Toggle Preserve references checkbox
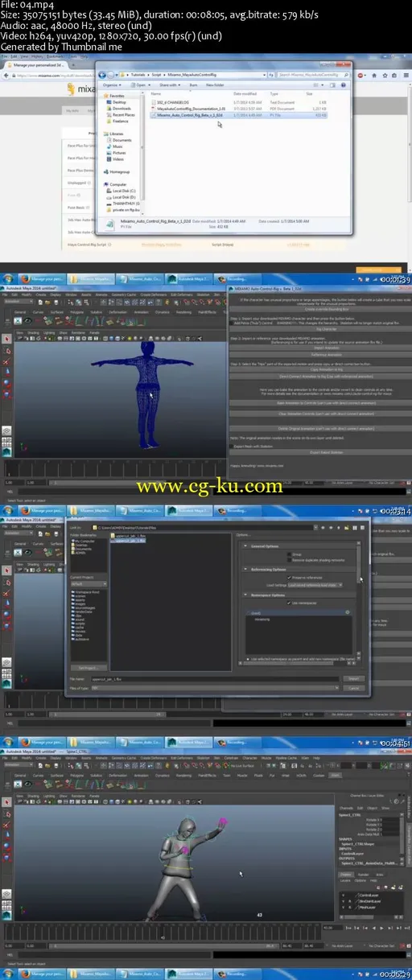Image resolution: width=412 pixels, height=980 pixels. click(x=290, y=577)
